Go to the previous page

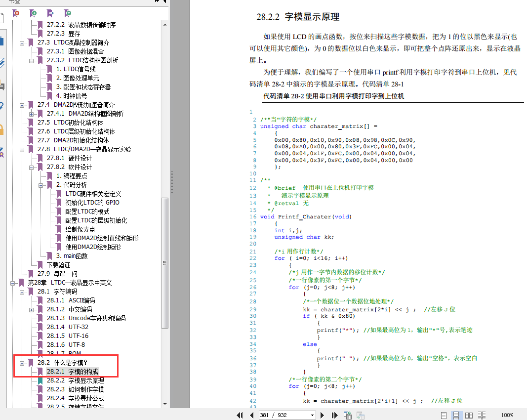[x=252, y=415]
